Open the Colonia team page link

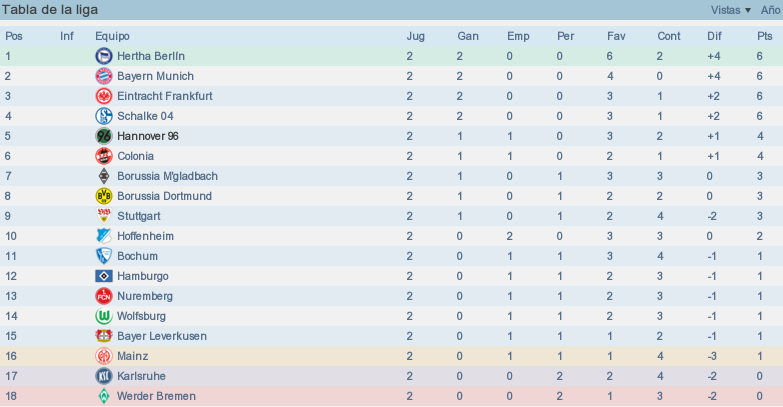[135, 156]
